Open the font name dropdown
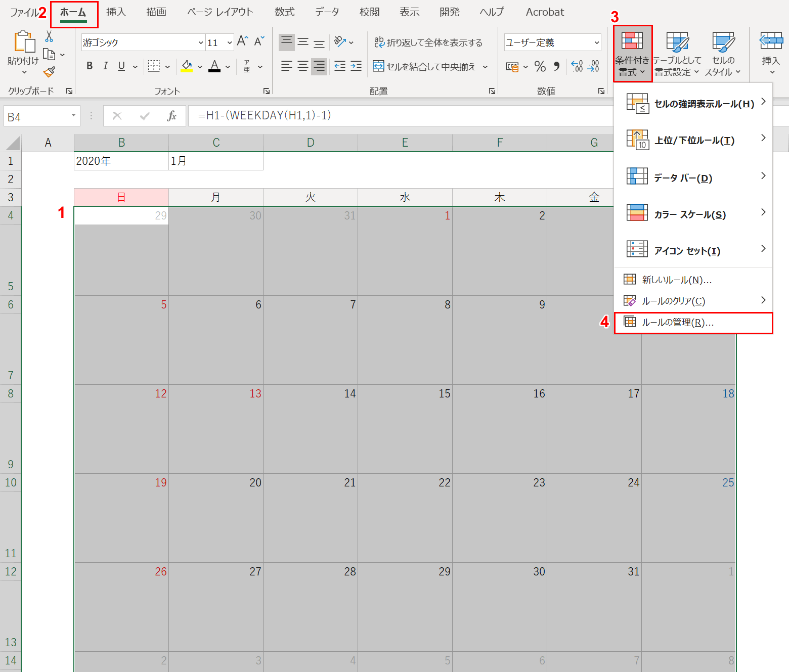Image resolution: width=789 pixels, height=672 pixels. pos(201,42)
